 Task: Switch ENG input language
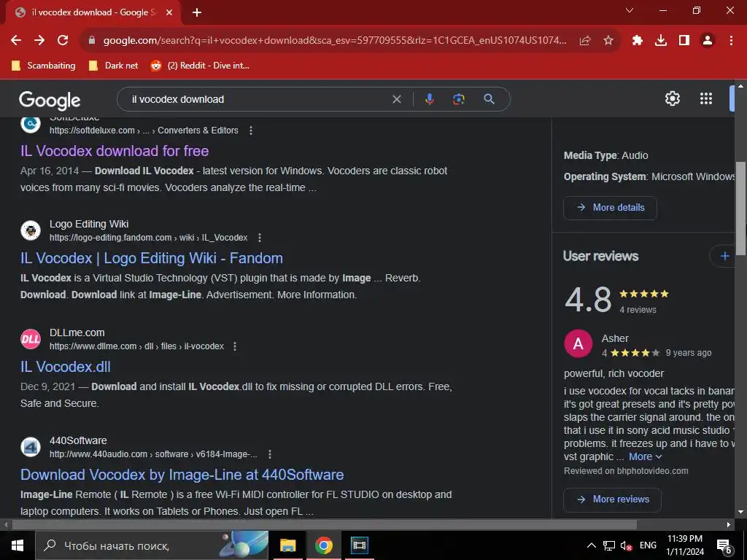point(648,545)
